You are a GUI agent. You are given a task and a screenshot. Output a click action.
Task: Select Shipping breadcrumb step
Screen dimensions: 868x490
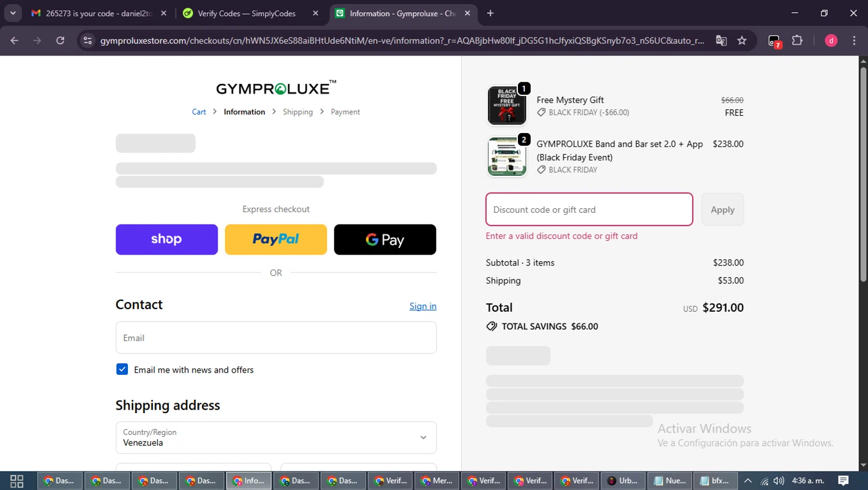297,112
